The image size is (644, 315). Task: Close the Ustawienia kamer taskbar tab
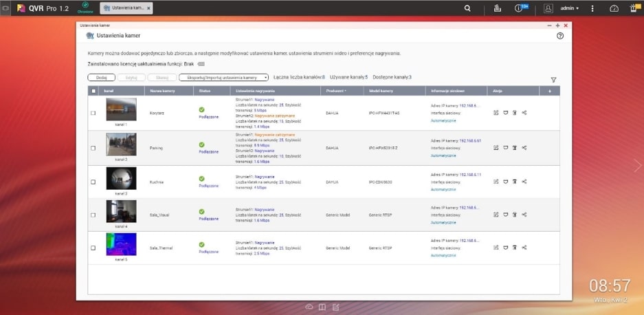148,8
